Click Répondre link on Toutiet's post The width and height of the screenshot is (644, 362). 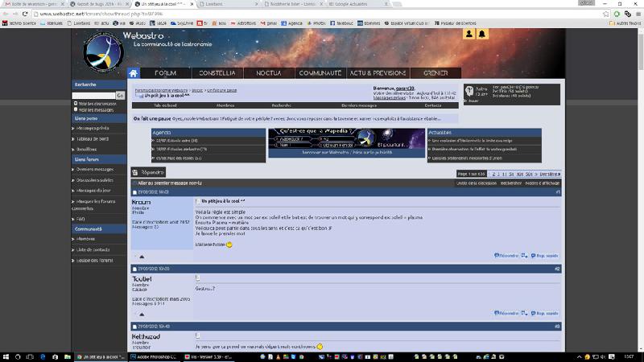(x=506, y=313)
